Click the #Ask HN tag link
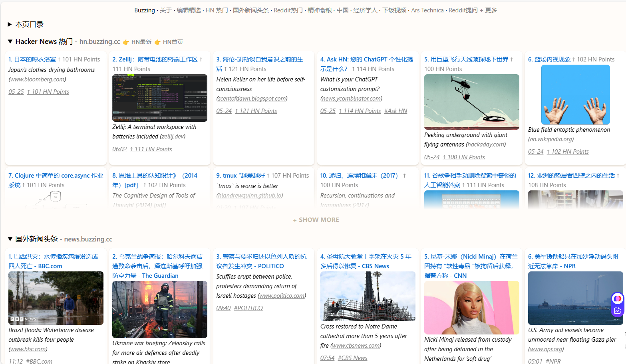The width and height of the screenshot is (626, 364). [x=395, y=111]
